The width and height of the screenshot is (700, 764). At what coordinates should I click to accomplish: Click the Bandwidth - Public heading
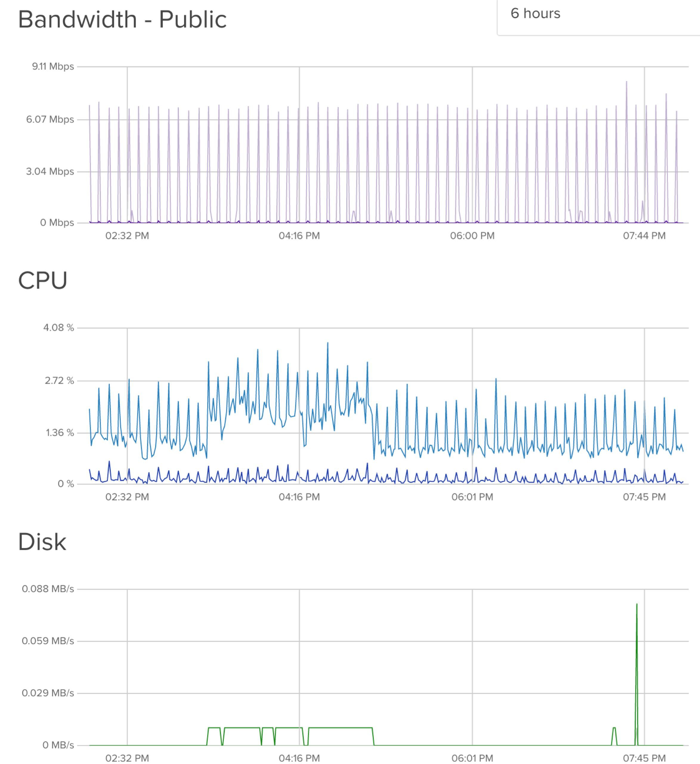122,20
